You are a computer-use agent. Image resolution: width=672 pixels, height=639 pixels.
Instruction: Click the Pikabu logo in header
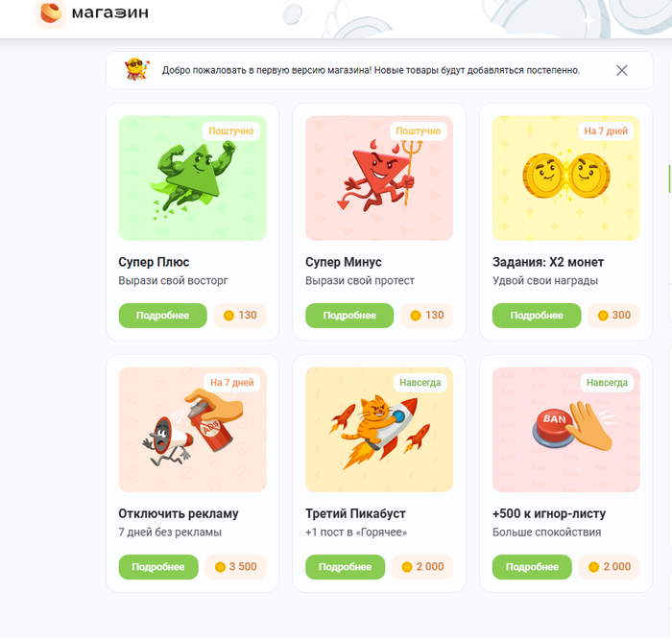50,13
